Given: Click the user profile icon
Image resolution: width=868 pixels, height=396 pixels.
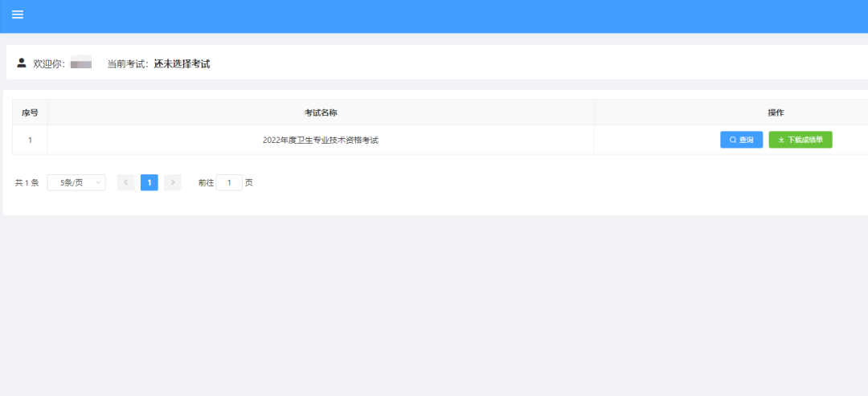Looking at the screenshot, I should [x=22, y=63].
